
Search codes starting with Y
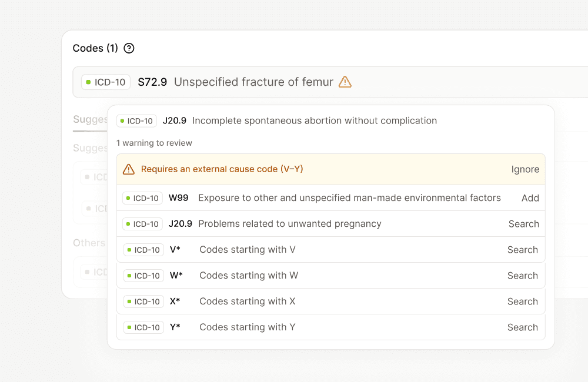(x=522, y=327)
